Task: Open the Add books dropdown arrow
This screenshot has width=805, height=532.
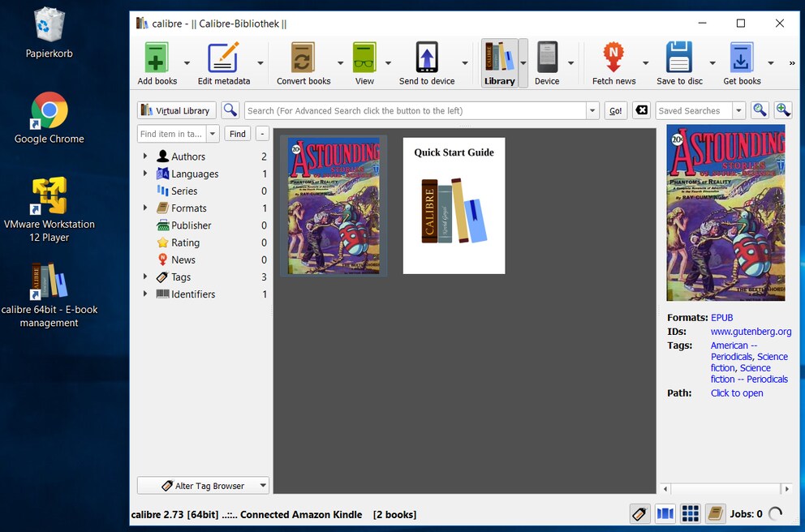Action: (x=187, y=63)
